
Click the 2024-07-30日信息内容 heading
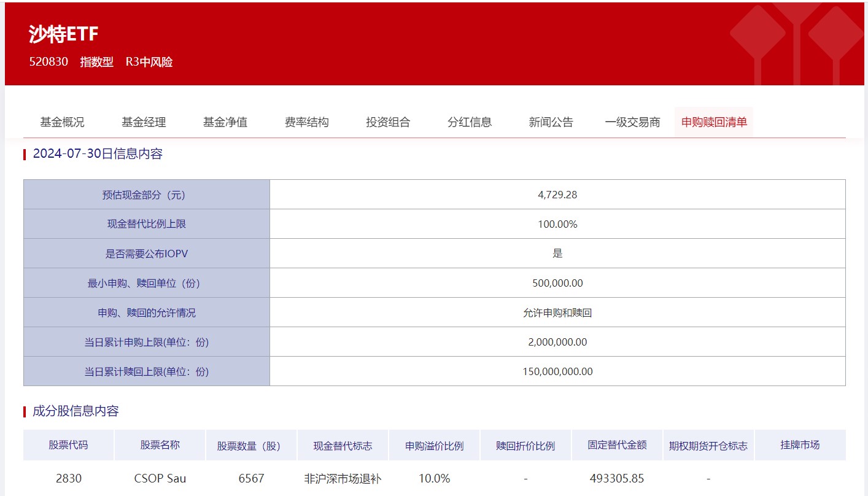[98, 154]
